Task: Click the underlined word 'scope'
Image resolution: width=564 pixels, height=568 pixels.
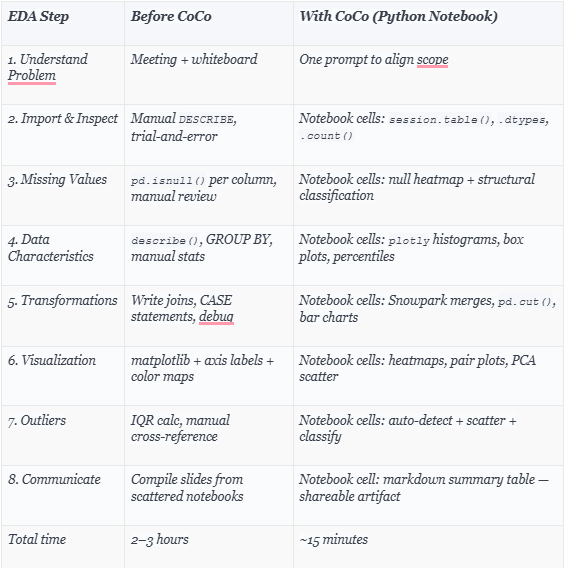Action: point(433,60)
